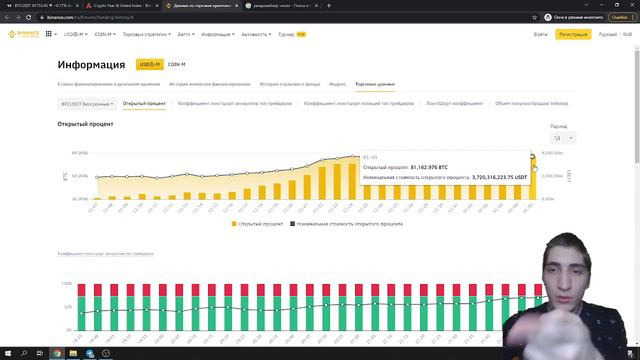Expand the USD@-M navigation menu

pos(76,34)
